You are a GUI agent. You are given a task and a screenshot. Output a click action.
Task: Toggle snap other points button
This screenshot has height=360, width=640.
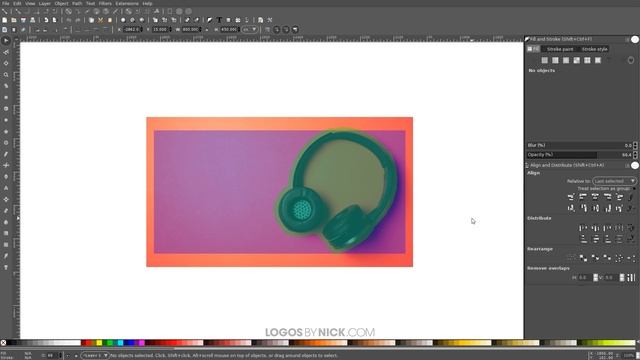[x=128, y=11]
